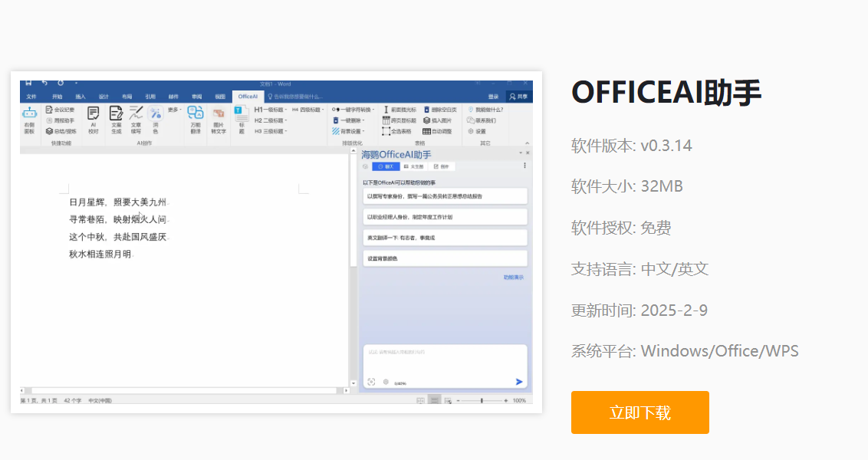The width and height of the screenshot is (868, 460).
Task: Open the 文件 menu tab
Action: point(31,97)
